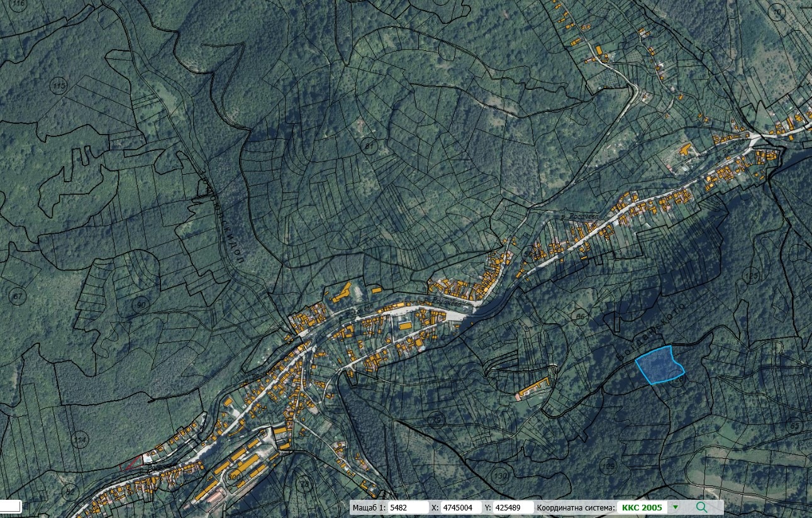This screenshot has height=518, width=812.
Task: Open the coordinate system dropdown arrow
Action: [x=676, y=507]
